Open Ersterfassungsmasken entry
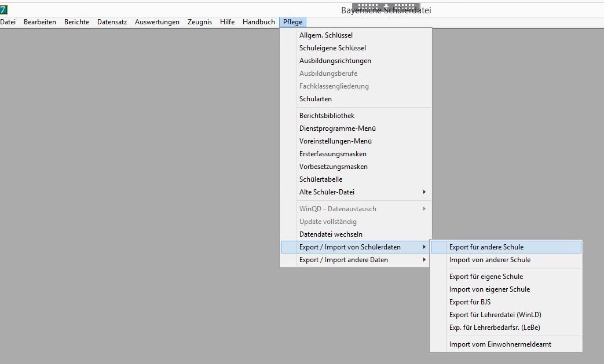The height and width of the screenshot is (364, 604). pos(356,153)
